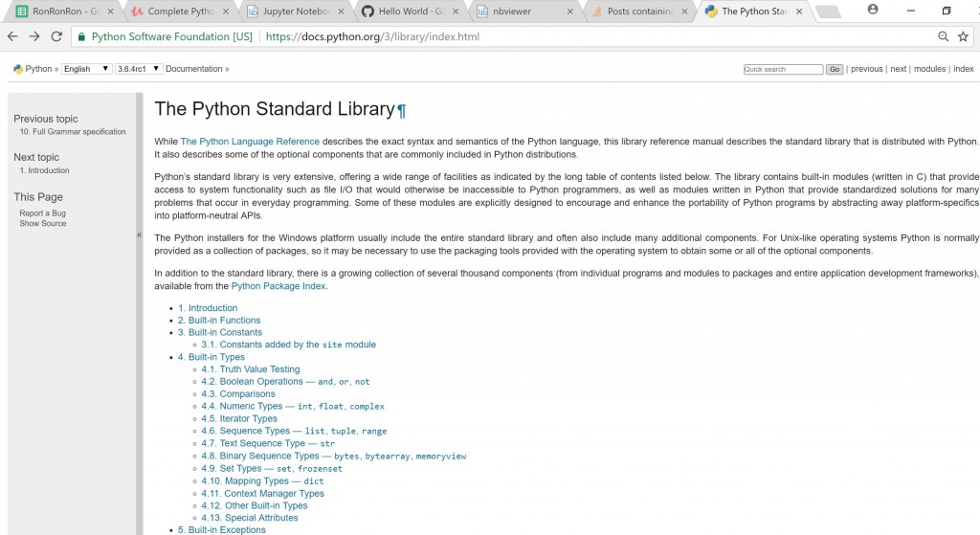
Task: Close the Jupyter Notebook tab
Action: tap(341, 11)
